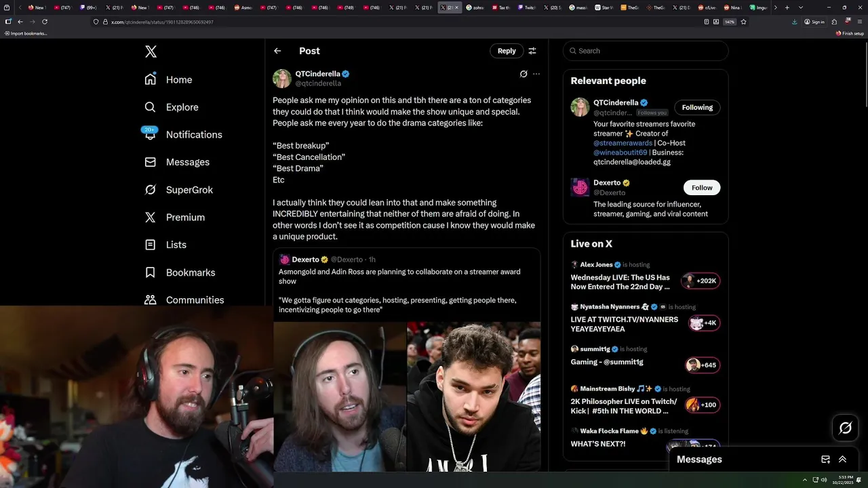Follow the Dexerto account
The image size is (868, 488).
702,188
